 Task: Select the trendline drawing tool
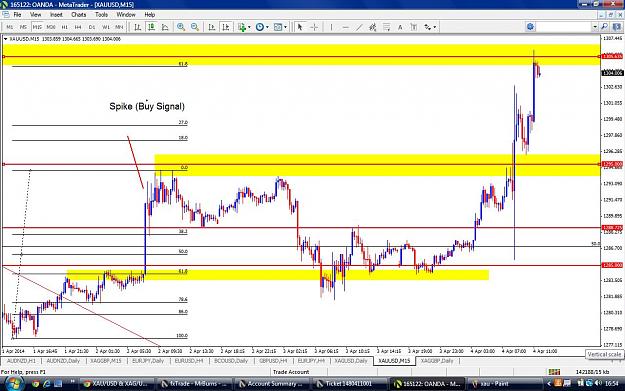pos(359,27)
